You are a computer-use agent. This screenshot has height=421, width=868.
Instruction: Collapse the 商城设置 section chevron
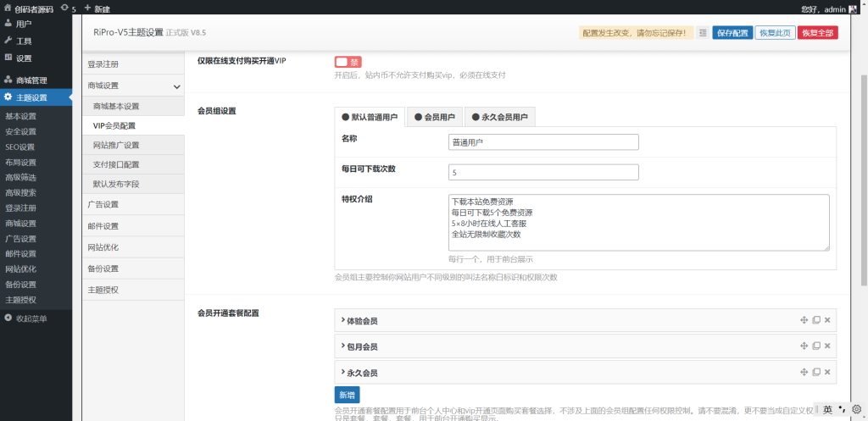pos(176,86)
